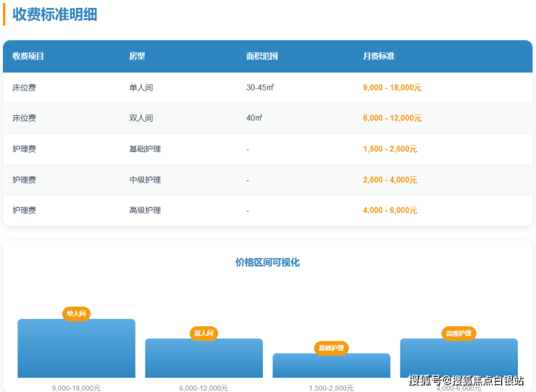This screenshot has width=536, height=392.
Task: Select the 面积范围 column header
Action: 261,57
